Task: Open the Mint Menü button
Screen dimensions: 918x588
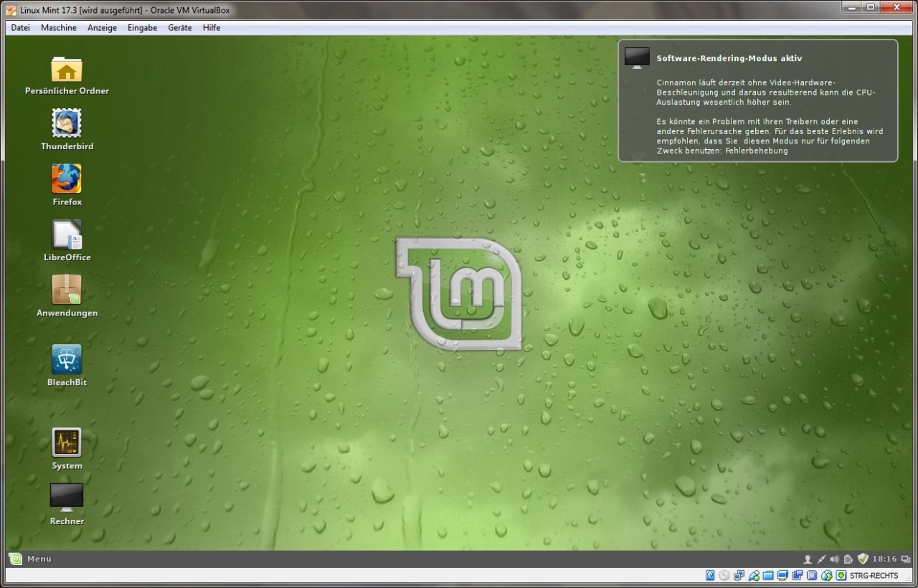Action: (30, 559)
